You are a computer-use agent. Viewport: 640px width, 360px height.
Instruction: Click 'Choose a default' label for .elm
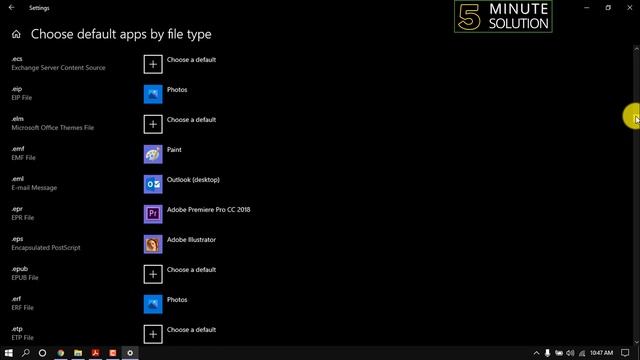pos(191,120)
